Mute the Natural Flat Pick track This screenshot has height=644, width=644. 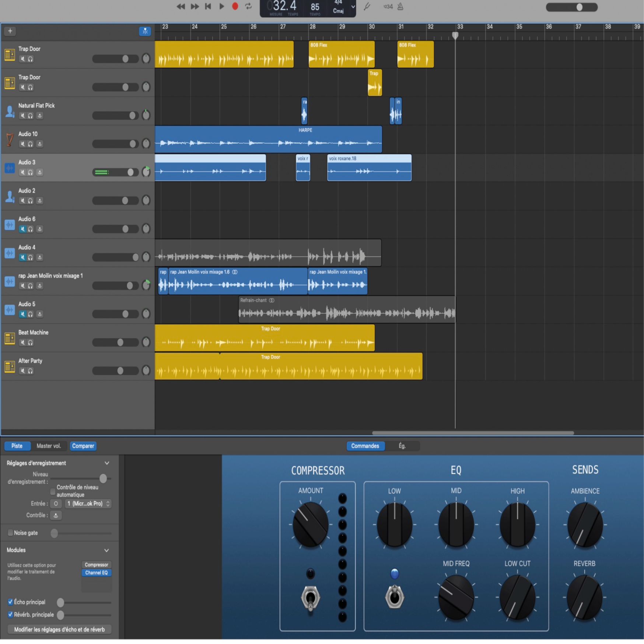click(x=23, y=116)
